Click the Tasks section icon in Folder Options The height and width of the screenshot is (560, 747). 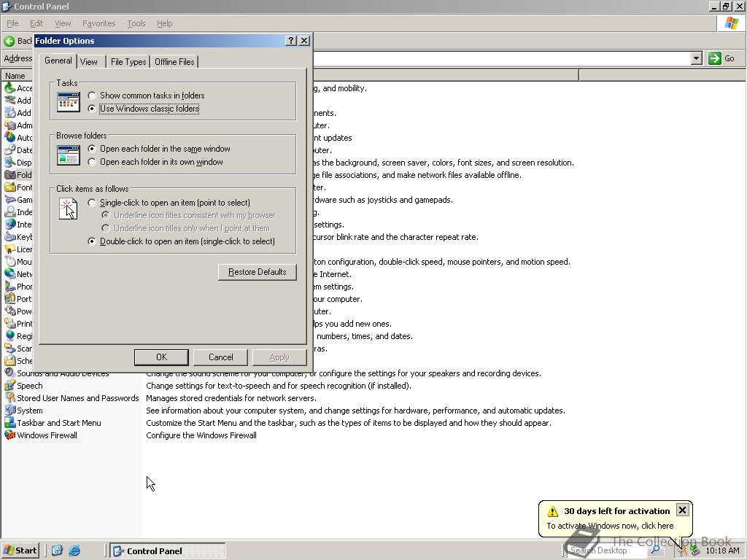[x=69, y=102]
